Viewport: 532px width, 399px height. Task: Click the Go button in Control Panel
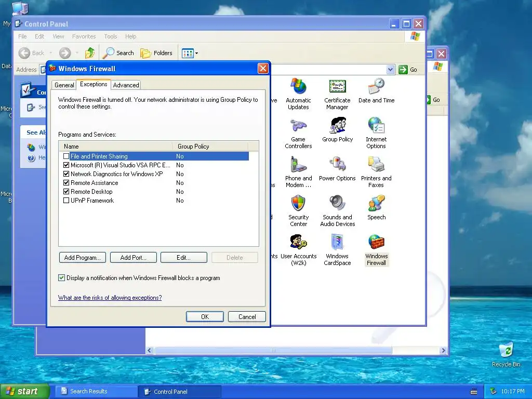pos(408,70)
